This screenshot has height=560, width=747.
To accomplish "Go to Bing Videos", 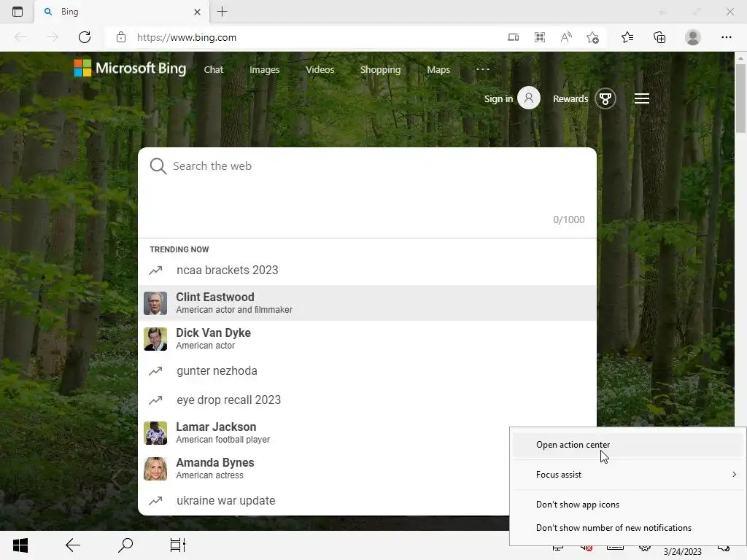I will 320,69.
